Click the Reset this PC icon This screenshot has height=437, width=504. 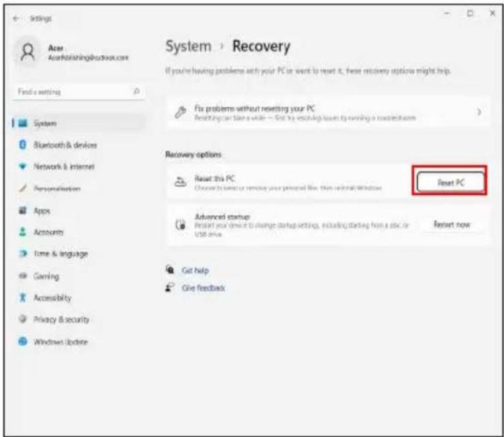tap(180, 182)
